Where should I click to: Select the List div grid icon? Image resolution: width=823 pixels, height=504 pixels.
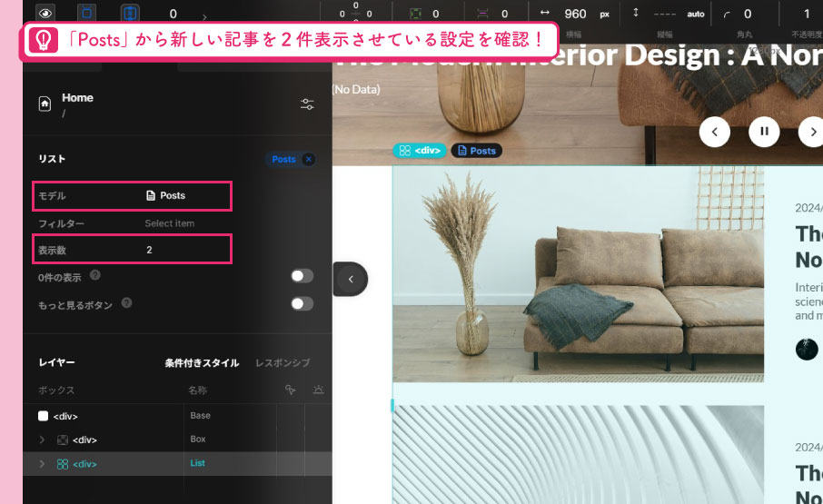coord(63,464)
